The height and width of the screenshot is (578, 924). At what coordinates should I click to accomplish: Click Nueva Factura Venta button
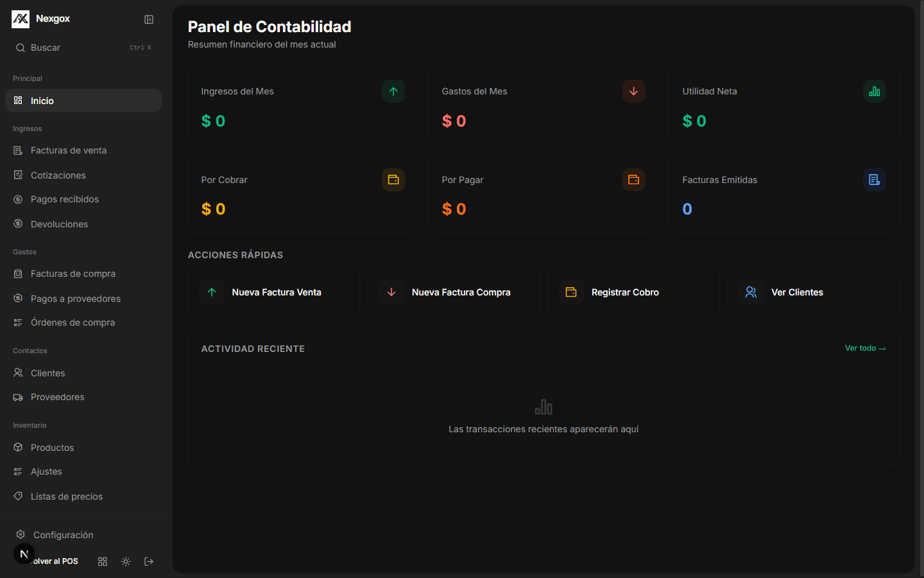coord(274,292)
